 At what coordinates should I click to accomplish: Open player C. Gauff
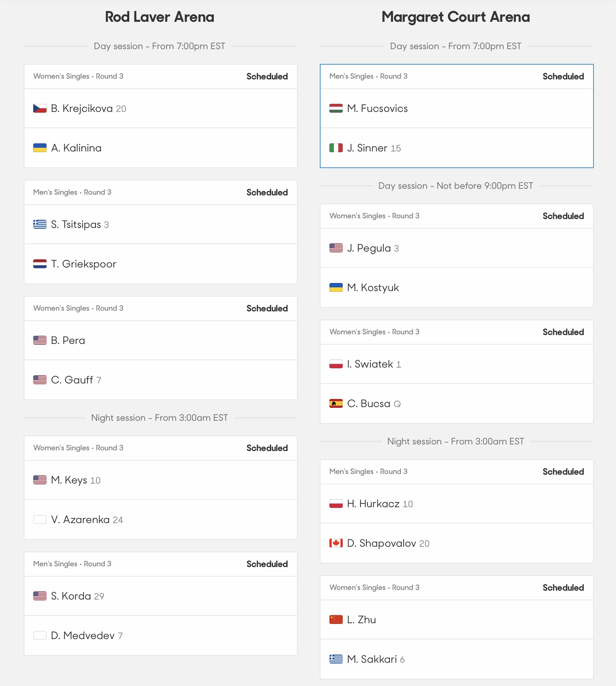pyautogui.click(x=161, y=380)
